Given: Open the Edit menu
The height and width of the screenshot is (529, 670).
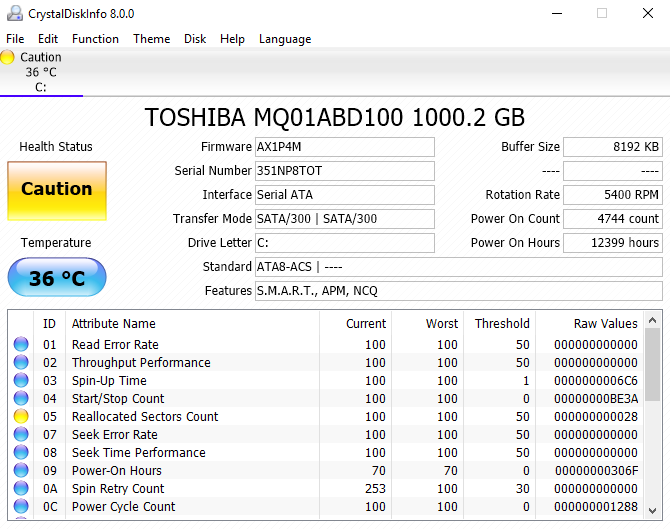Looking at the screenshot, I should click(47, 39).
